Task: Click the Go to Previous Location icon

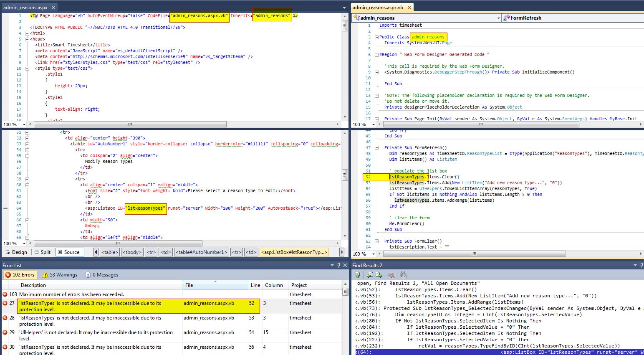Action: coord(370,275)
